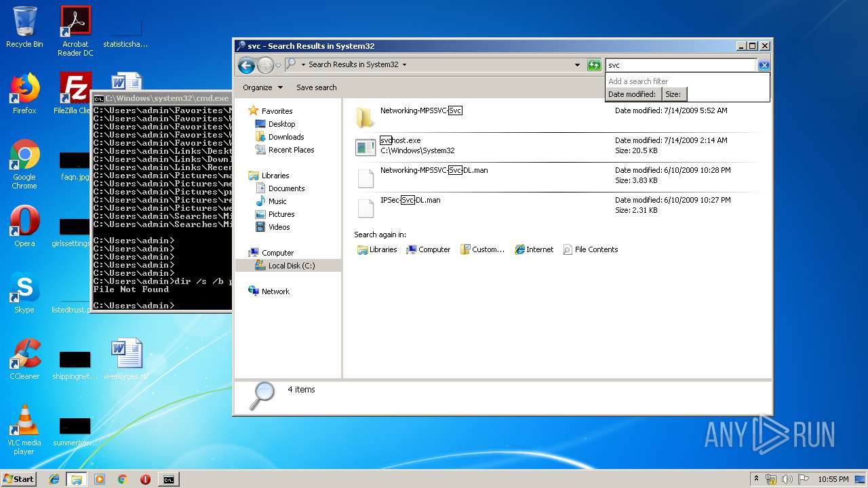Click the cmd.exe window title bar

[162, 98]
